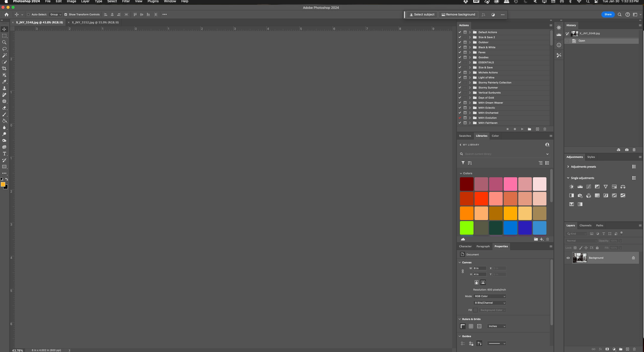Open the Filter menu
The height and width of the screenshot is (352, 644).
click(x=126, y=2)
